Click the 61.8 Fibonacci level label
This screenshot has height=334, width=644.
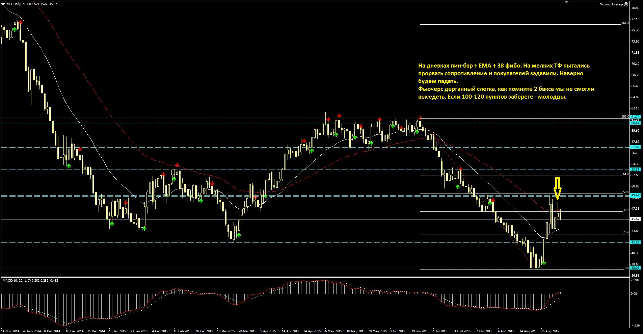click(x=626, y=174)
